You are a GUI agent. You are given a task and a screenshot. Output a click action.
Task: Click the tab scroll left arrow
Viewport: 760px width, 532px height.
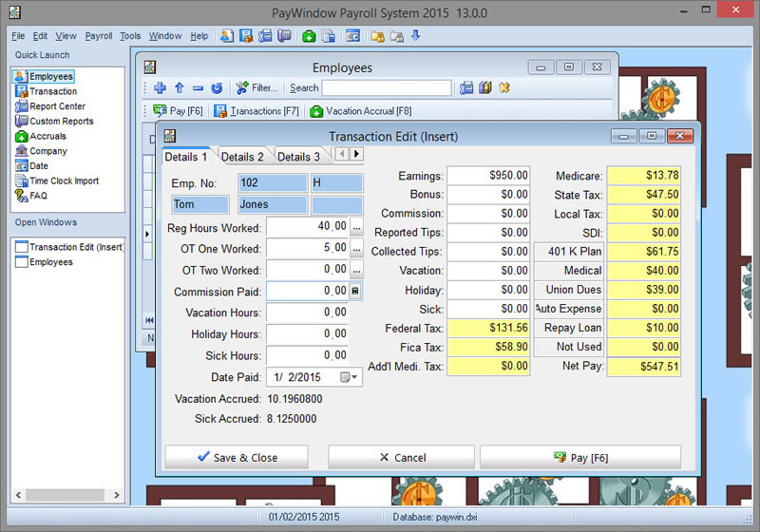click(x=342, y=154)
